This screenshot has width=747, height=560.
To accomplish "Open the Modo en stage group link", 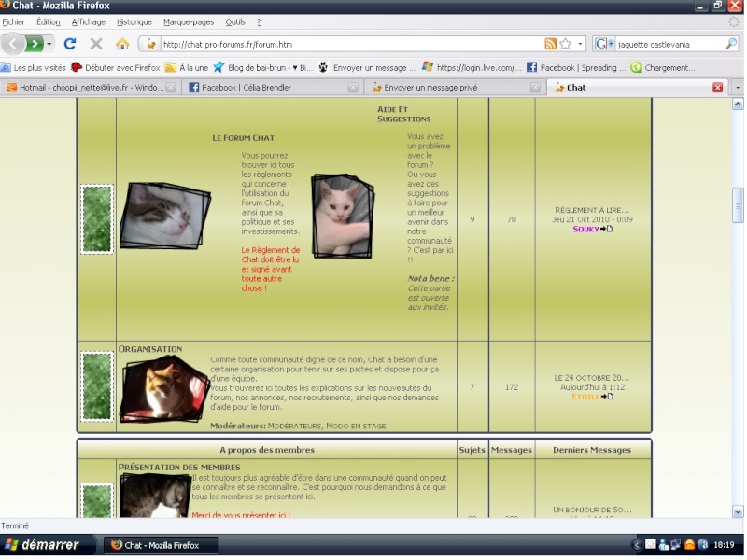I will [356, 427].
